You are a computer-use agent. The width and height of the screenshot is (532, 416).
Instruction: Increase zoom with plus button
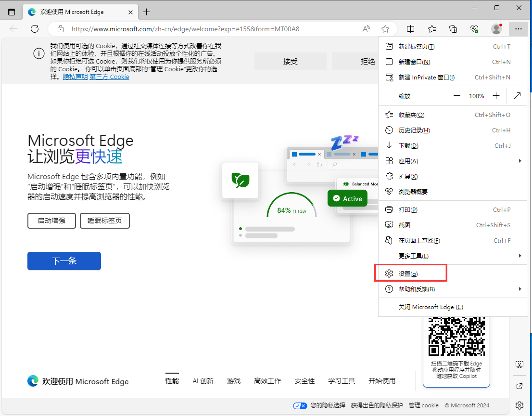[496, 96]
